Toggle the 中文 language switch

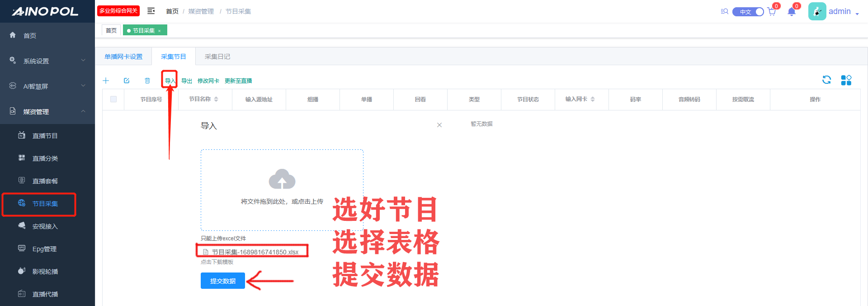coord(748,12)
